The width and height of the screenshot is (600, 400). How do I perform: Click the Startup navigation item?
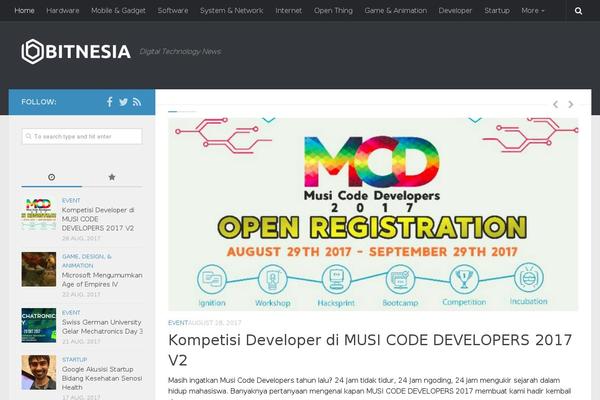point(497,11)
